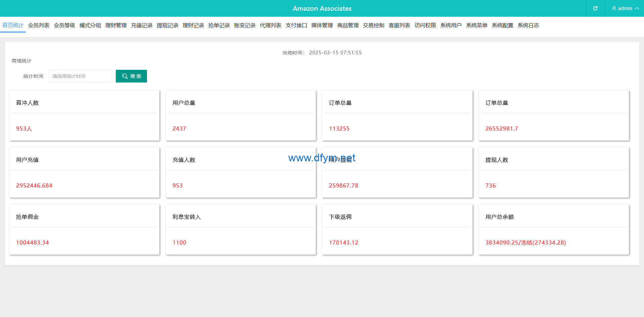The height and width of the screenshot is (317, 644).
Task: Open the 客服列表 menu
Action: point(399,25)
